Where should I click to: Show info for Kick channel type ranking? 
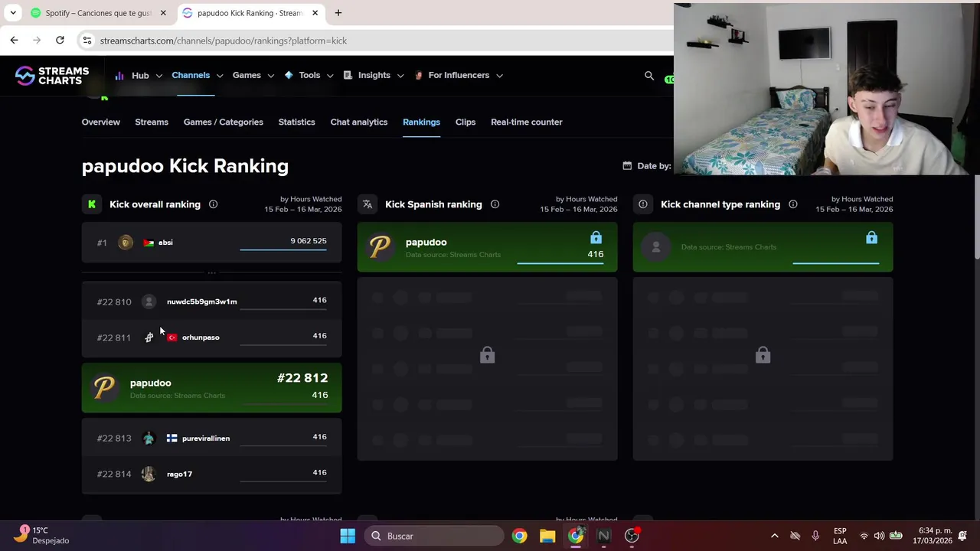coord(792,204)
